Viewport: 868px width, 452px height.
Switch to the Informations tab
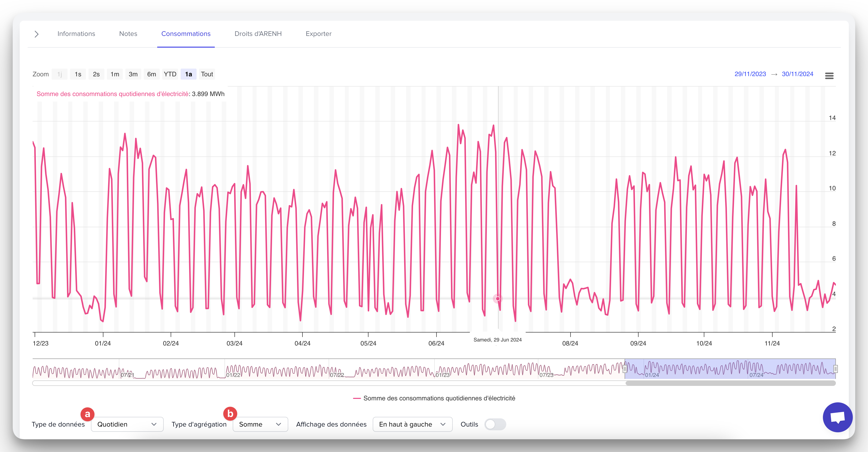[x=76, y=34]
